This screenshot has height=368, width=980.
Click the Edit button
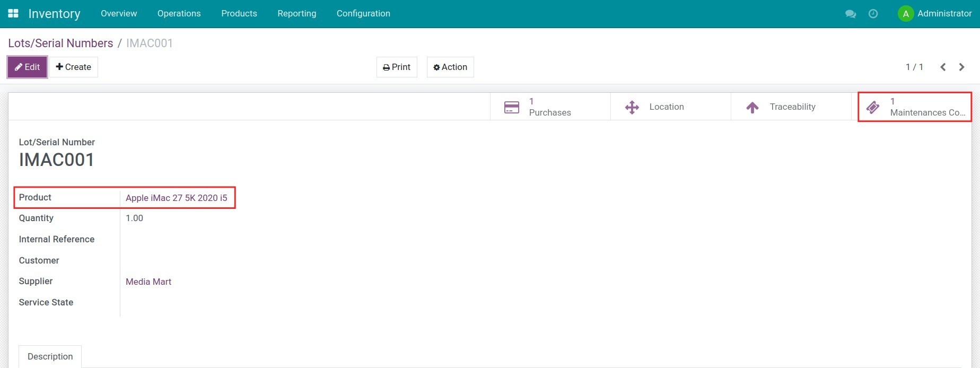[x=27, y=67]
